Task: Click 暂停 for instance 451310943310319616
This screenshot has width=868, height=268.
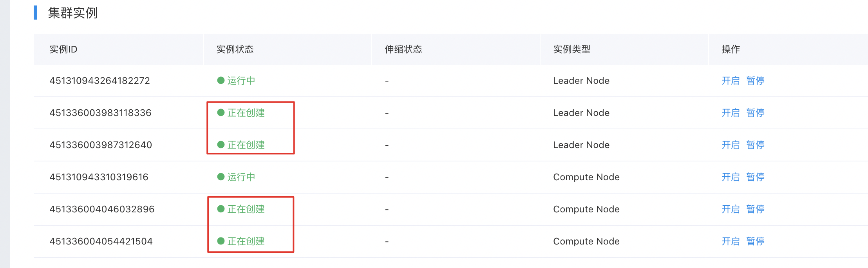Action: 756,177
